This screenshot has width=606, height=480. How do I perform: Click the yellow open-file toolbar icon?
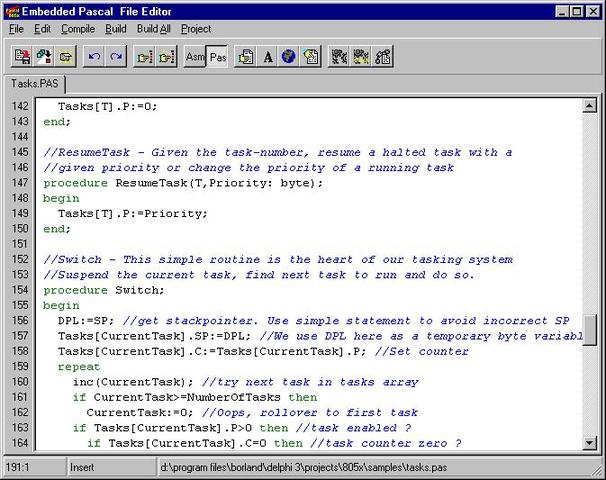65,57
